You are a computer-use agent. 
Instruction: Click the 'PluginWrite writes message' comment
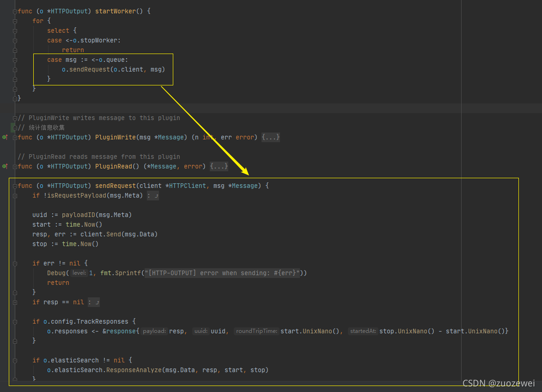99,118
